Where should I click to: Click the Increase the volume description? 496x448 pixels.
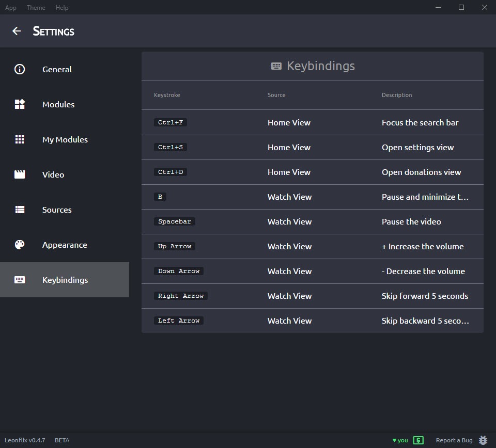[x=423, y=246]
